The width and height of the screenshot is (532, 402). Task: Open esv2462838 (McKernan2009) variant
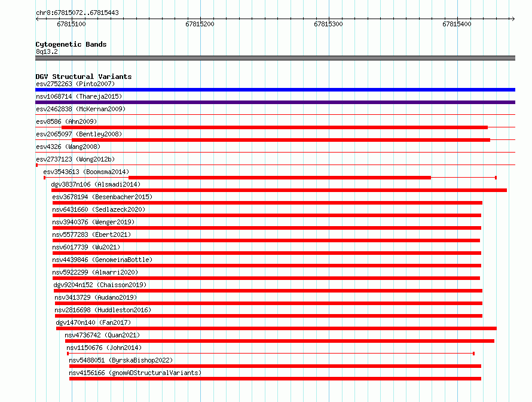coord(81,109)
